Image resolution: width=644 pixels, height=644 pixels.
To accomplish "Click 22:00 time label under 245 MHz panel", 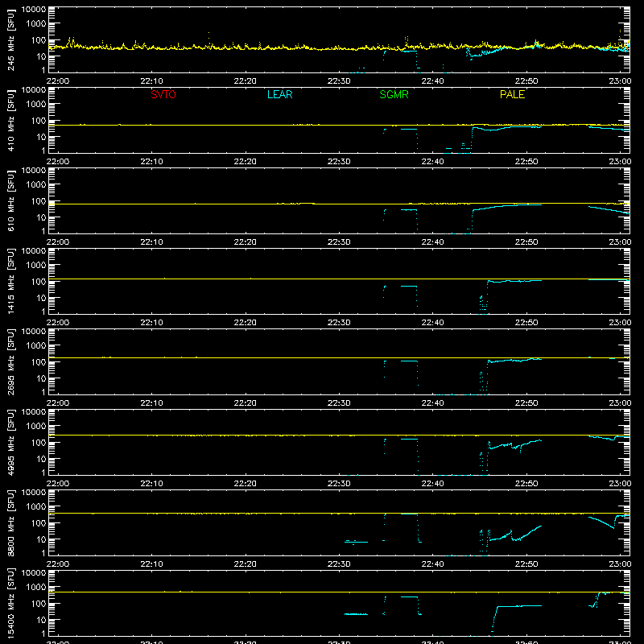I will [x=57, y=81].
